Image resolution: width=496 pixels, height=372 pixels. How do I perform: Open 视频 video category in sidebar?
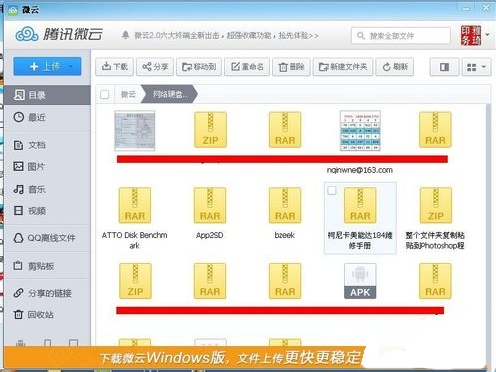point(47,211)
